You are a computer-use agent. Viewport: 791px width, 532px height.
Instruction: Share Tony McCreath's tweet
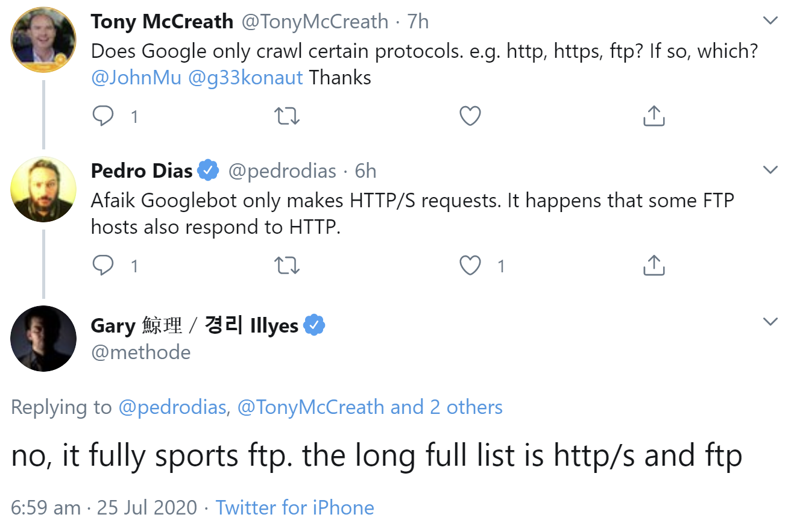pos(653,115)
